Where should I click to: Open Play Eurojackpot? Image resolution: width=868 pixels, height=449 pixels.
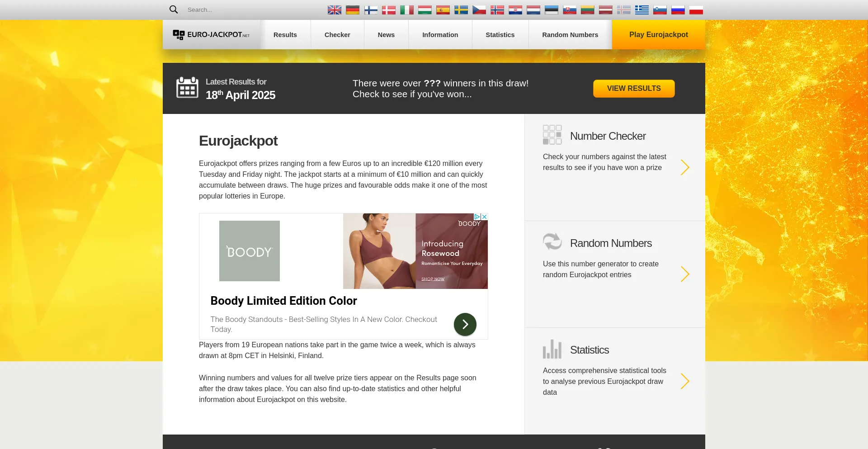click(659, 34)
